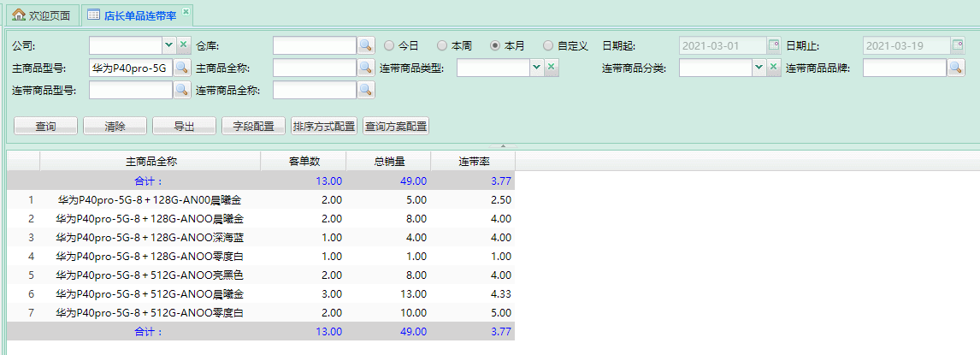Open the 连带商品品牌 search magnifier

point(956,68)
